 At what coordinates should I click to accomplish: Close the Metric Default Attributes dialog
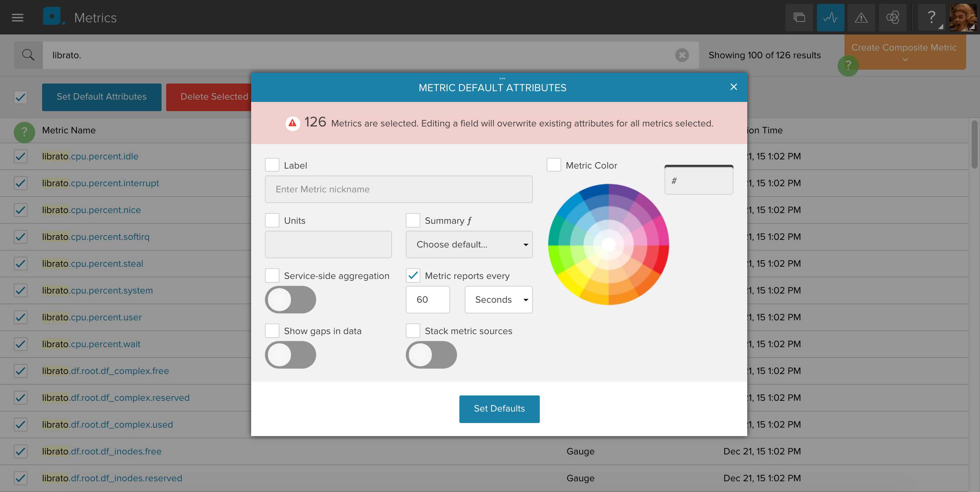(733, 87)
